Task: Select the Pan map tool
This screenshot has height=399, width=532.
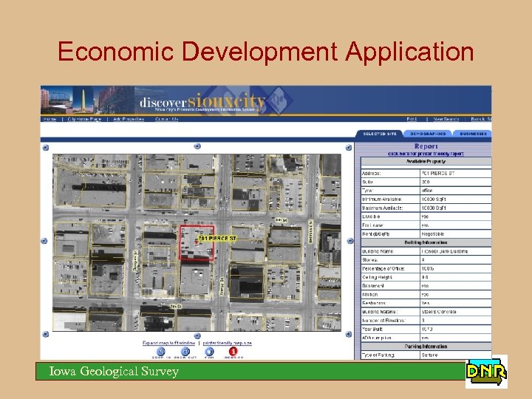Action: click(209, 352)
